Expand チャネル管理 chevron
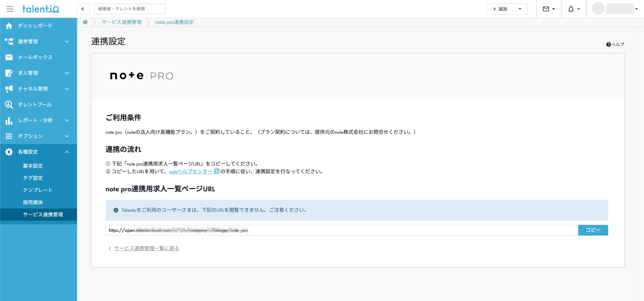644x301 pixels. (x=67, y=89)
